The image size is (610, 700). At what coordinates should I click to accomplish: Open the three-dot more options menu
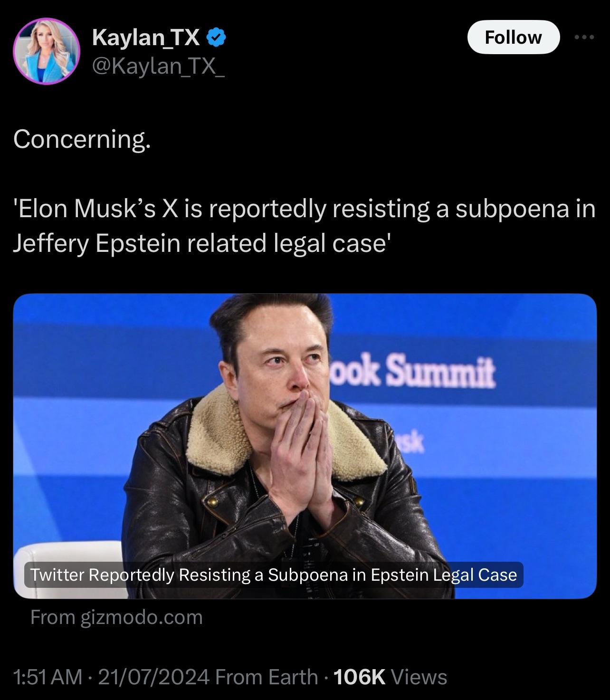[584, 38]
